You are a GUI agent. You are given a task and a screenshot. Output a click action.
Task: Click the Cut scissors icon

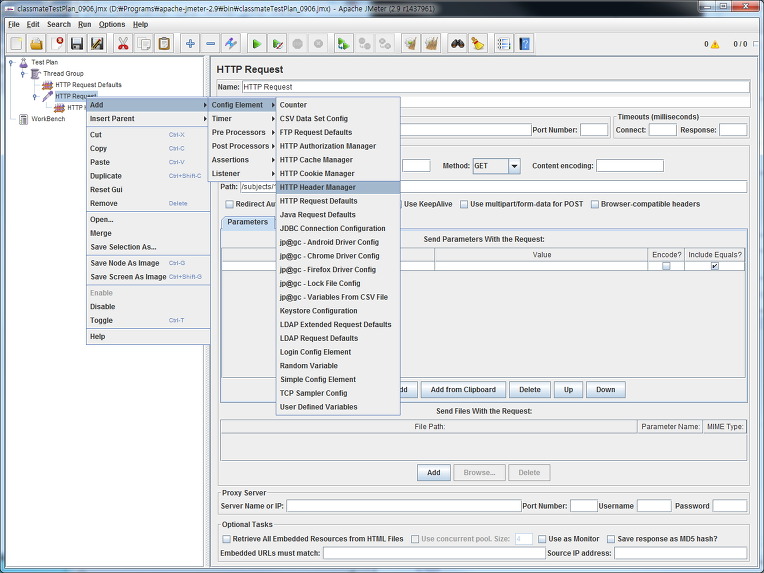123,44
